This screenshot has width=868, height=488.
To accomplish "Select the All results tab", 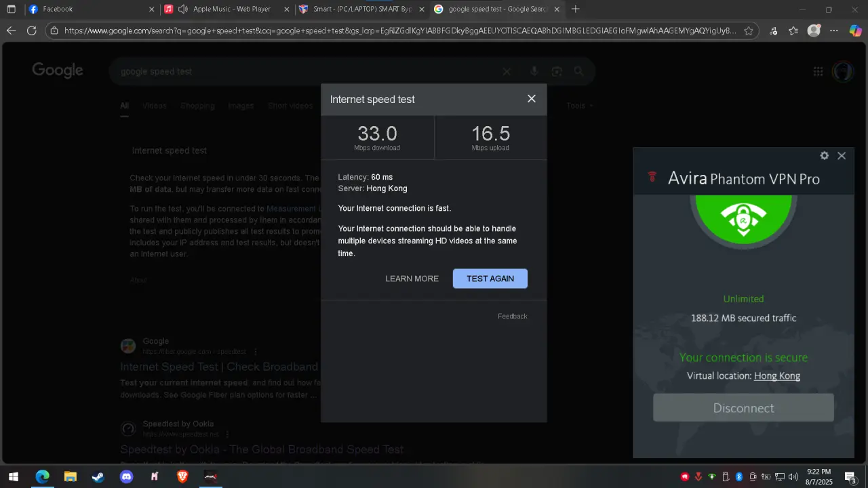I will click(x=125, y=106).
